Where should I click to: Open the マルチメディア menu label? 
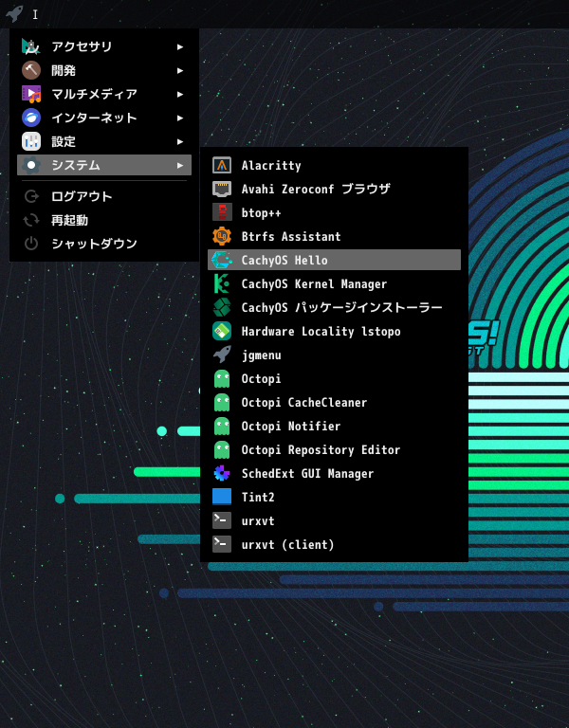pos(94,94)
